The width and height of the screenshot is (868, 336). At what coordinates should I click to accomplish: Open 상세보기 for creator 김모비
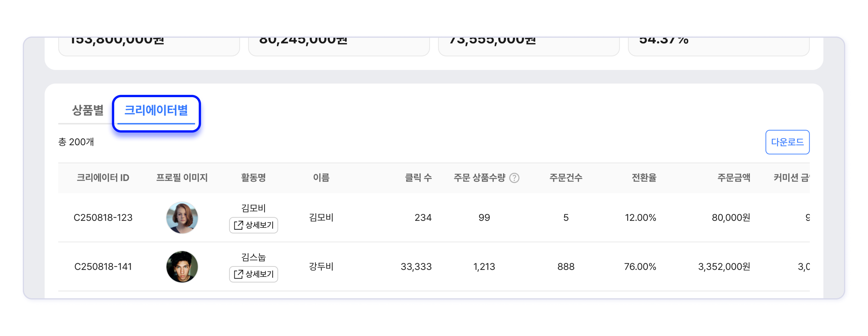[253, 225]
